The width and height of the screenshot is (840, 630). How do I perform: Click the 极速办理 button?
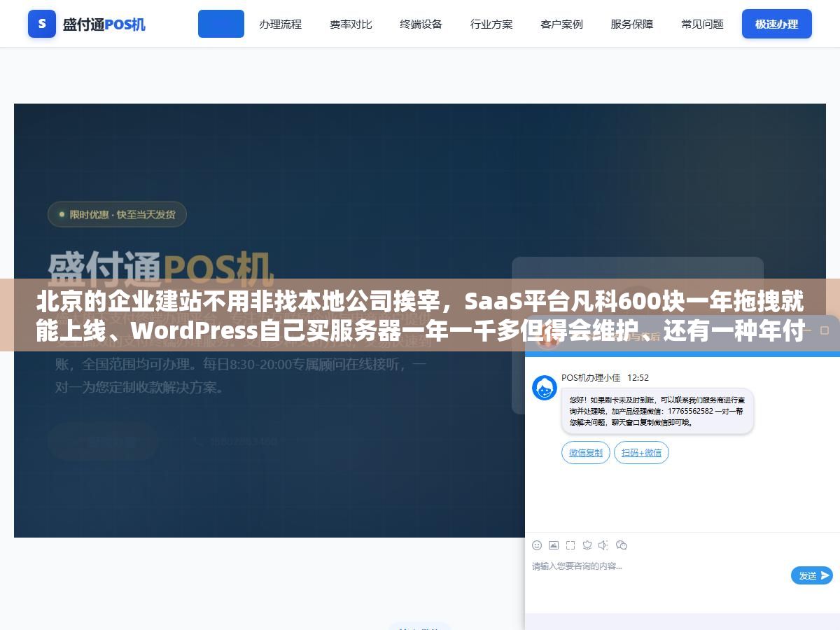point(777,24)
